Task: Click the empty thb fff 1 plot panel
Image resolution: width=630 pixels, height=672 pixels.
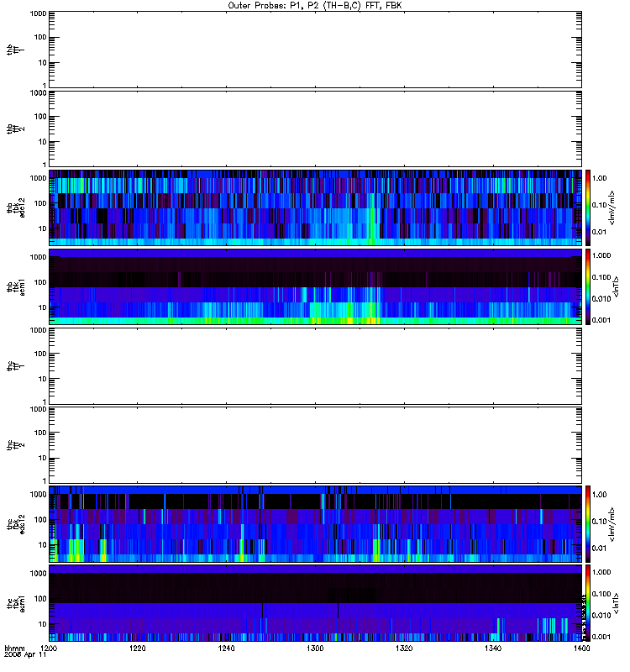Action: pos(315,50)
